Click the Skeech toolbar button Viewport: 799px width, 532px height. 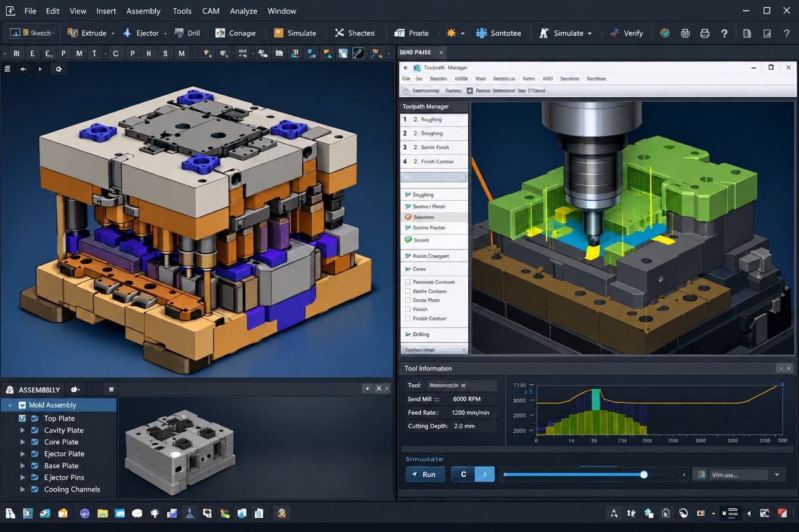pyautogui.click(x=33, y=33)
